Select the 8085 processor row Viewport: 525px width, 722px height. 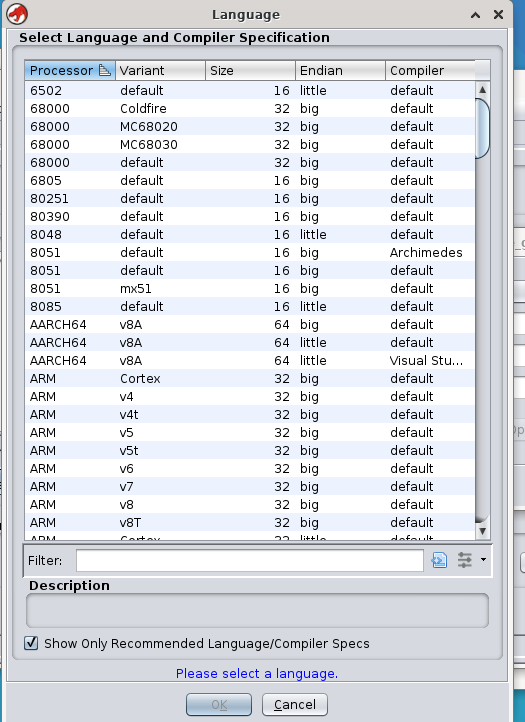(250, 306)
